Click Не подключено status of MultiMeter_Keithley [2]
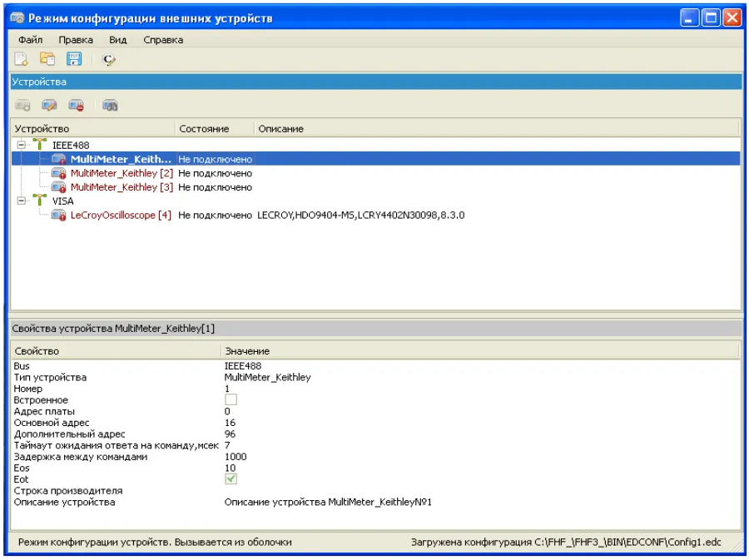Viewport: 749px width, 560px height. (x=215, y=173)
